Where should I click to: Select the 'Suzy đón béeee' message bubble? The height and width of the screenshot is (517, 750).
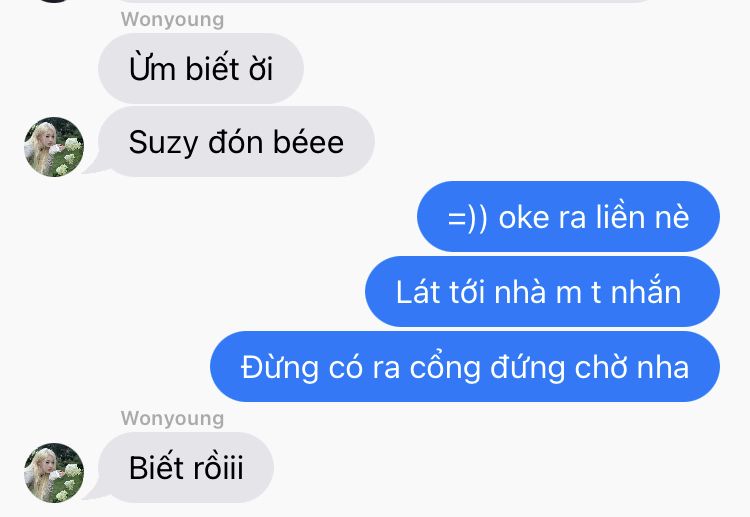click(236, 142)
